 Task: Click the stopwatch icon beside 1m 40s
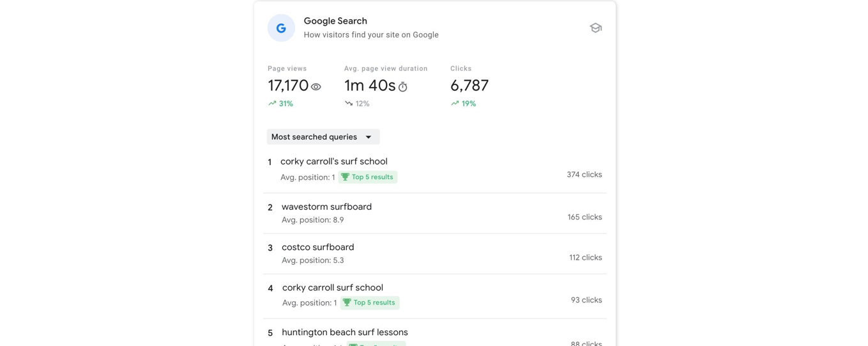pos(402,87)
